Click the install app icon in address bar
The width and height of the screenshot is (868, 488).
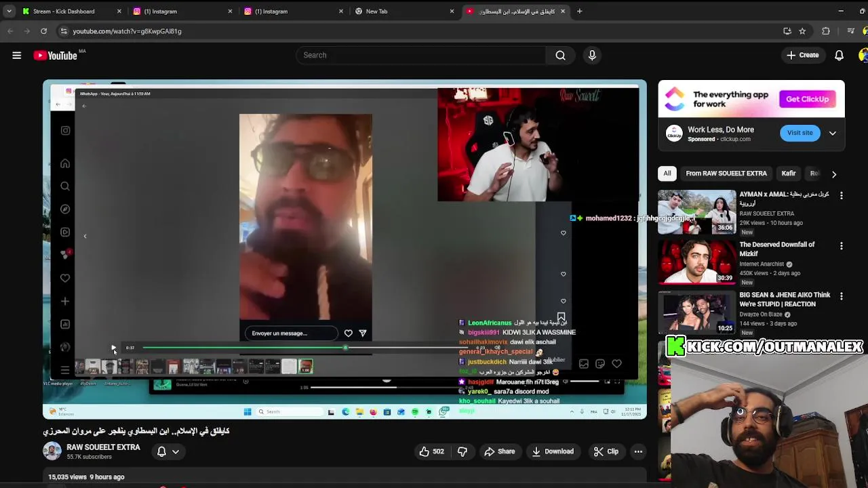tap(787, 31)
